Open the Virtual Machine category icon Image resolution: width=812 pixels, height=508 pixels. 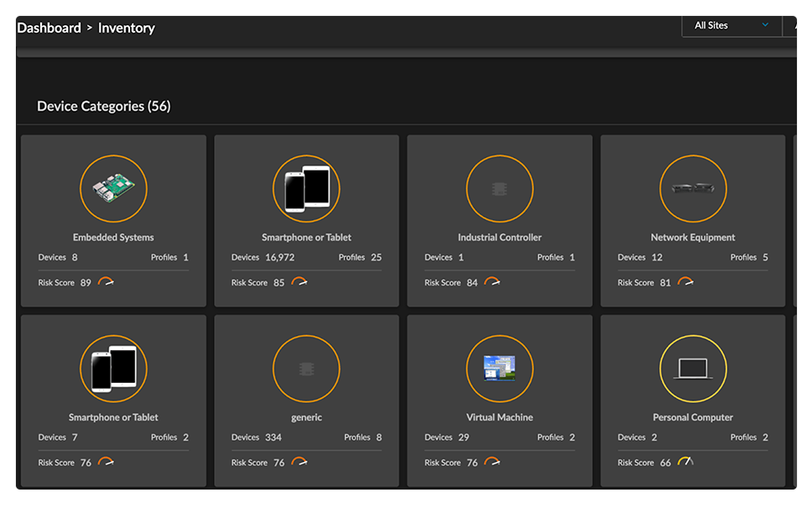[x=499, y=369]
